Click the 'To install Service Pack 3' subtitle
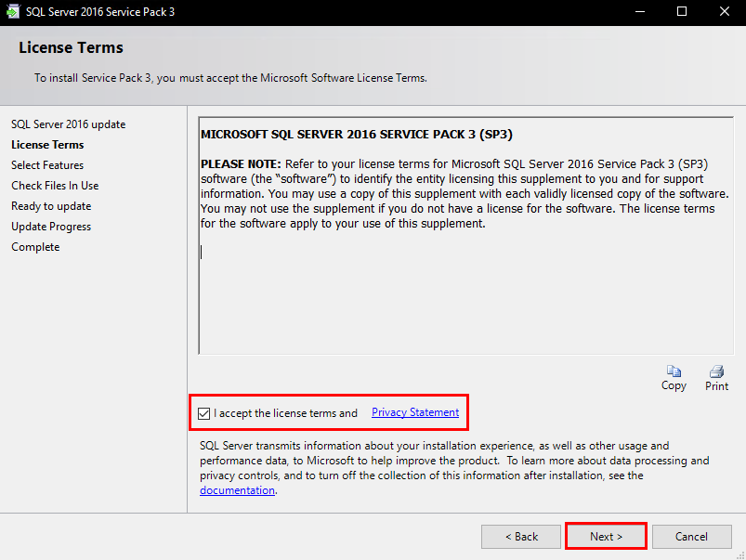746x560 pixels. 230,78
